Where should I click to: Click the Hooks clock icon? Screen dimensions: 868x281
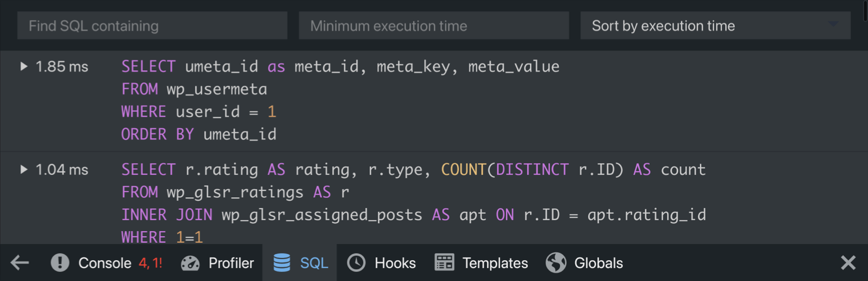coord(356,262)
